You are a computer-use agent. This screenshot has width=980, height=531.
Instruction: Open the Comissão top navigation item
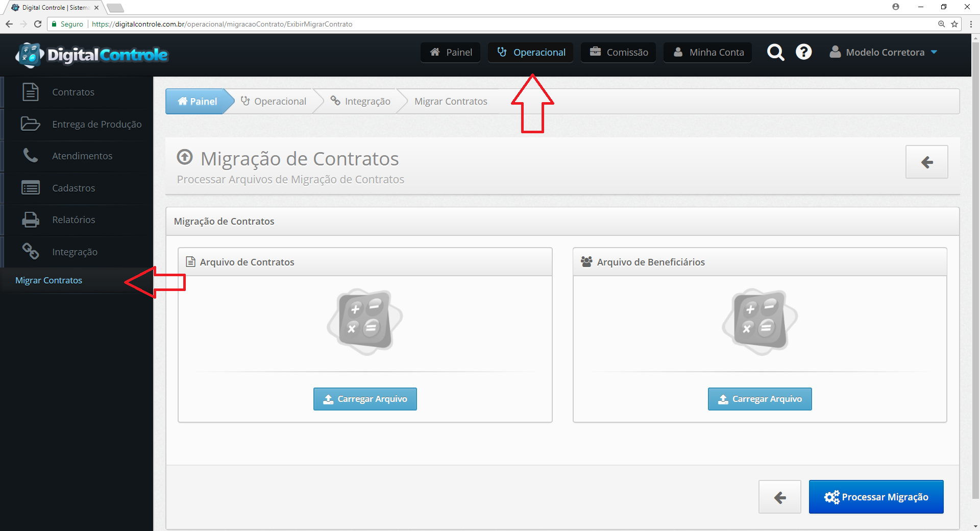point(619,52)
